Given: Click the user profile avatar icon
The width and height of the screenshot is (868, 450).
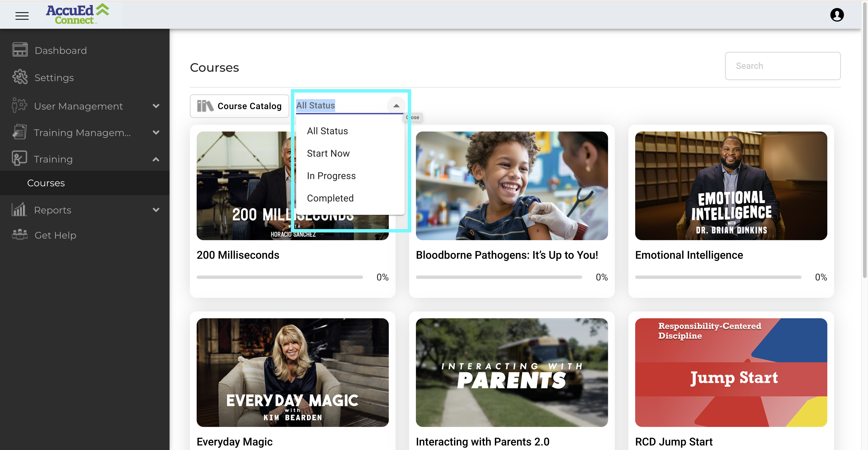Looking at the screenshot, I should 837,15.
